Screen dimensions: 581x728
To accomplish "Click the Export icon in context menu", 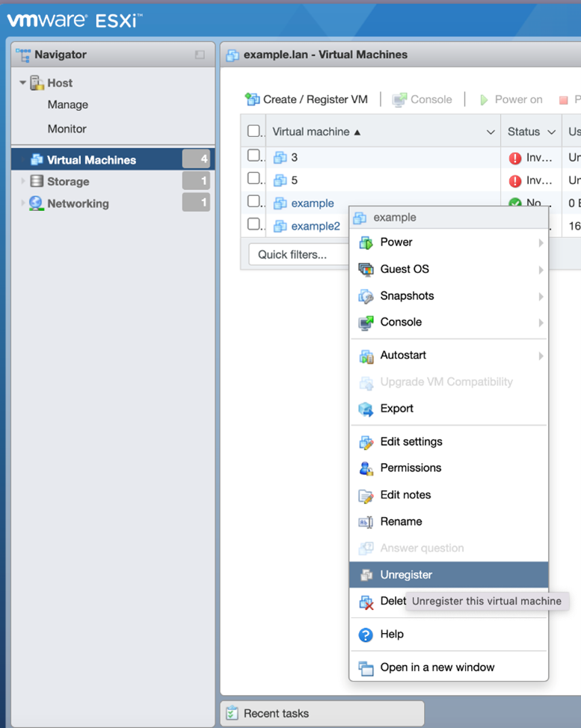I will (x=366, y=409).
